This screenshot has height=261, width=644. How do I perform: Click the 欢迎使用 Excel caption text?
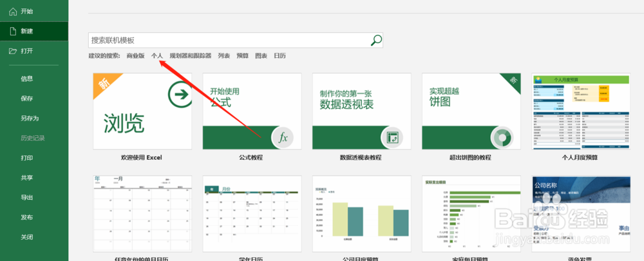coord(142,157)
